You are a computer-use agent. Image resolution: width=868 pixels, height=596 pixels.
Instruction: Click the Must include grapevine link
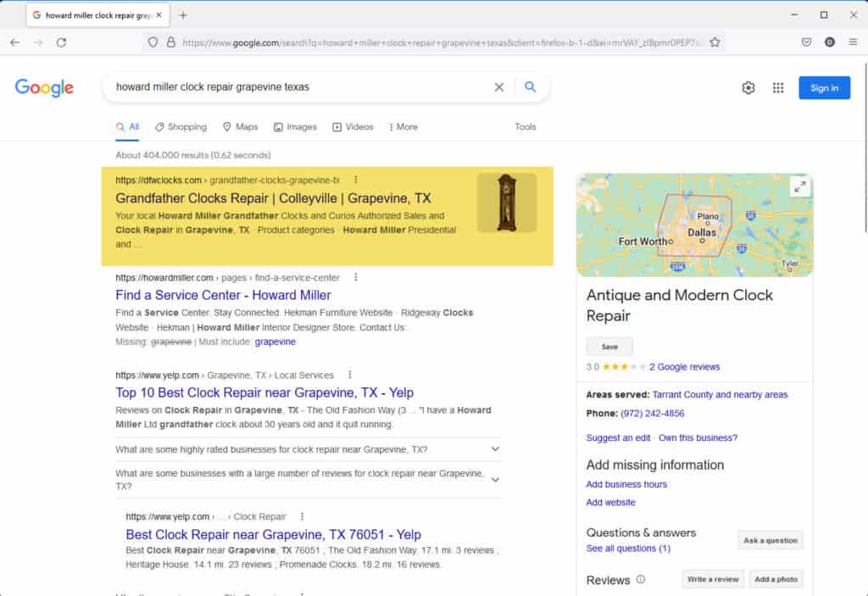coord(275,342)
